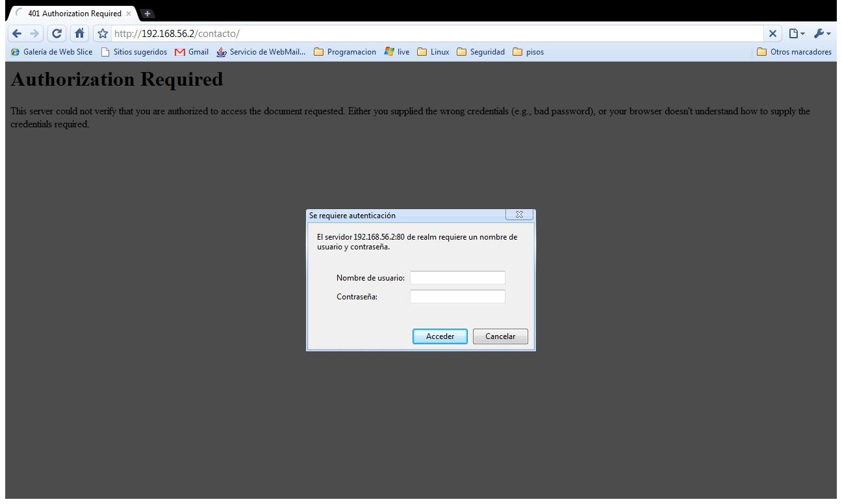Expand the Seguridad bookmarks folder

tap(481, 52)
